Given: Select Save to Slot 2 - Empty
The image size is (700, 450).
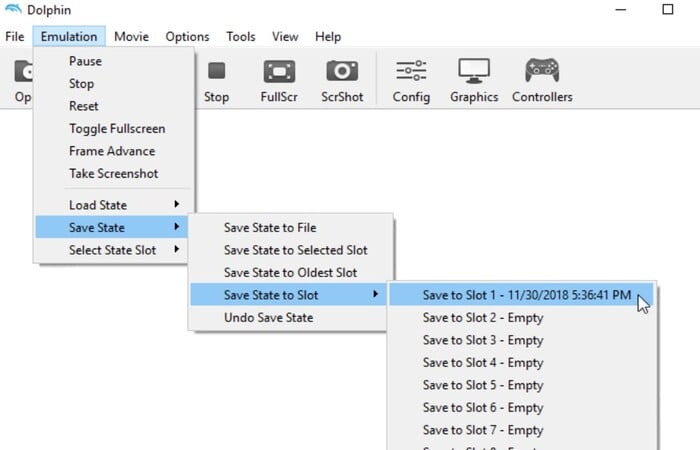Looking at the screenshot, I should [522, 318].
